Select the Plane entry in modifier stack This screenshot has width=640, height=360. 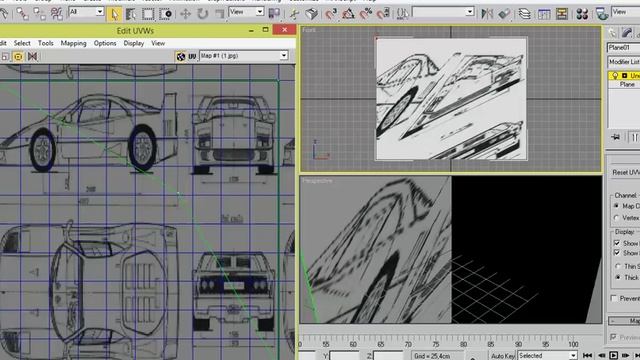(627, 84)
